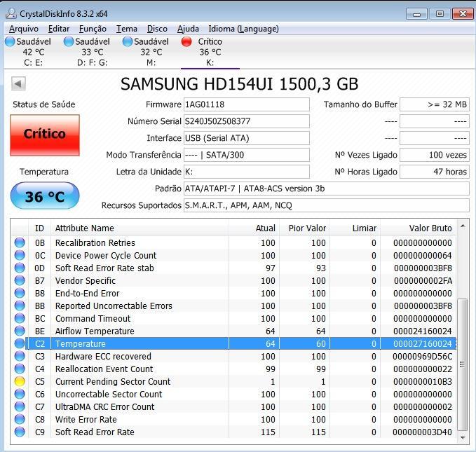Viewport: 476px width, 452px height.
Task: Click the Atual column header
Action: click(254, 228)
